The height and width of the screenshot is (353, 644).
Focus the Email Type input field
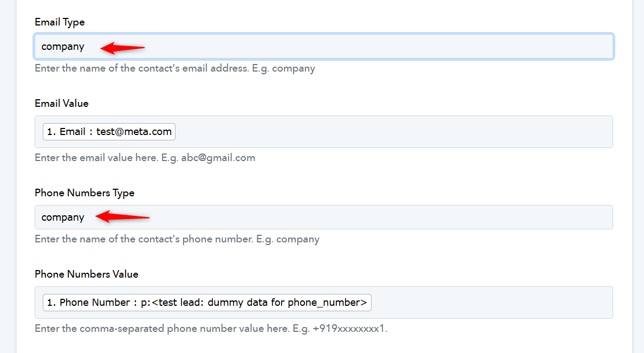pyautogui.click(x=379, y=47)
